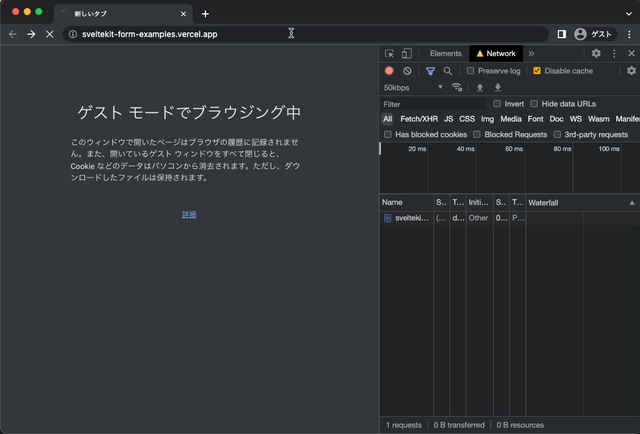Image resolution: width=640 pixels, height=434 pixels.
Task: Click the export HAR download icon
Action: (x=497, y=87)
